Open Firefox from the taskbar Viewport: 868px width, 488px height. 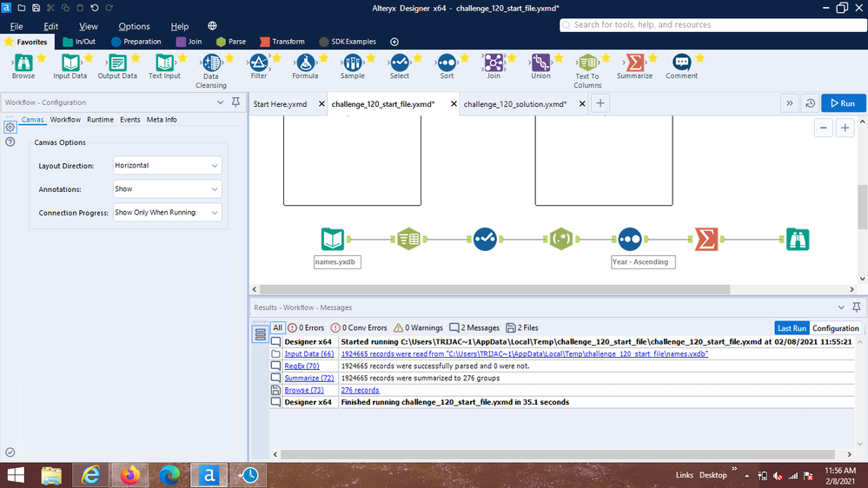[x=130, y=475]
